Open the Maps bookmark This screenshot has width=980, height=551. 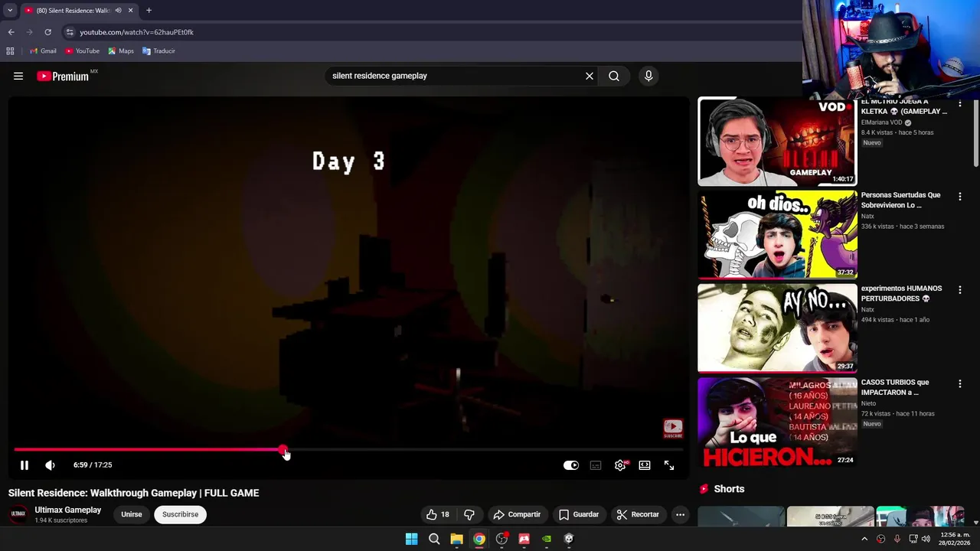(121, 51)
